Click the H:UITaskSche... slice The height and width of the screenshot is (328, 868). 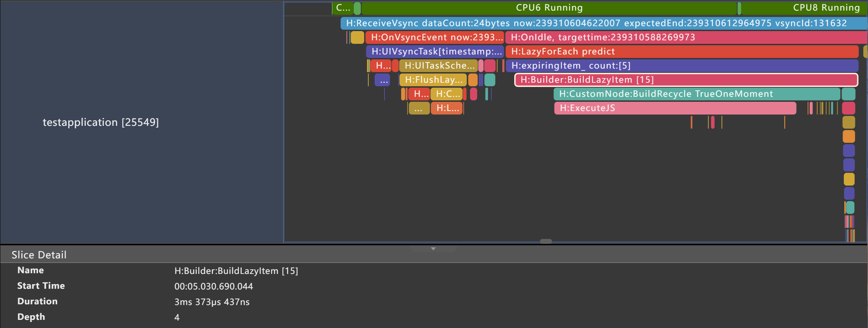(x=438, y=66)
